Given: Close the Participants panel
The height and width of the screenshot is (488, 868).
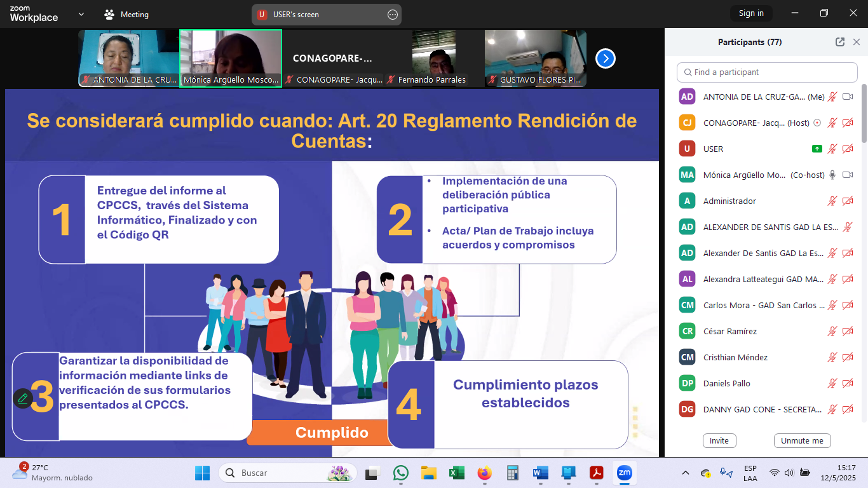Looking at the screenshot, I should point(856,42).
